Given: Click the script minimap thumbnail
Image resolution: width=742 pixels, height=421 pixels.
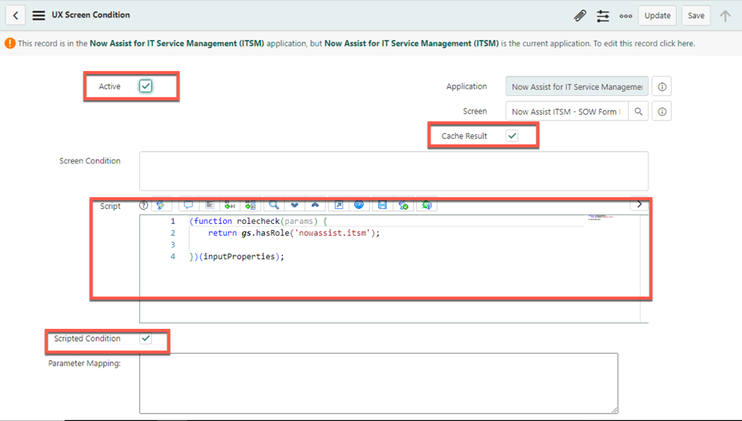Looking at the screenshot, I should (600, 218).
